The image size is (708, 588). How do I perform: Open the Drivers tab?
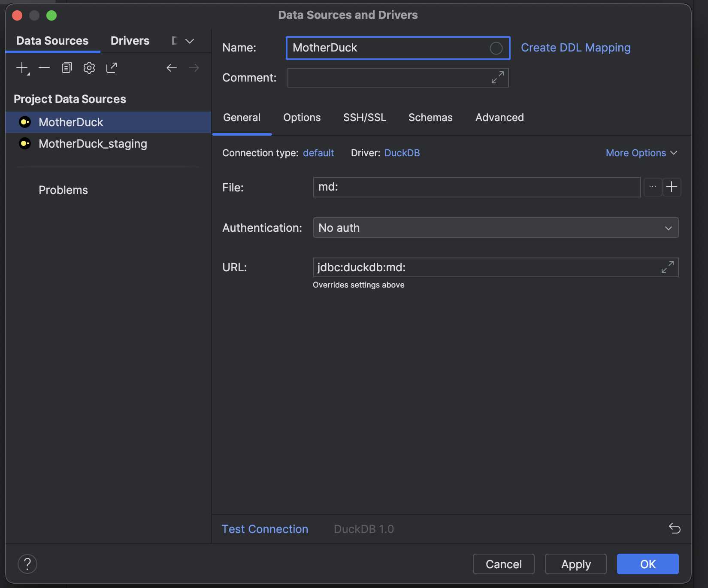pos(130,41)
